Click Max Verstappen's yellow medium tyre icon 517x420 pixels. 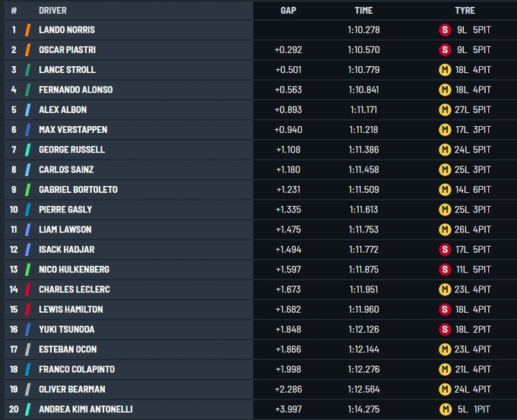coord(445,130)
